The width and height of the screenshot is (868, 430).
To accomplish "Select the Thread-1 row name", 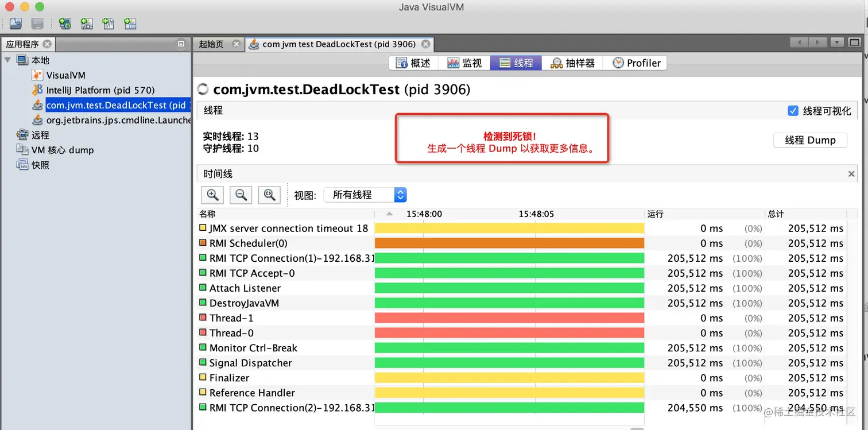I will tap(231, 318).
